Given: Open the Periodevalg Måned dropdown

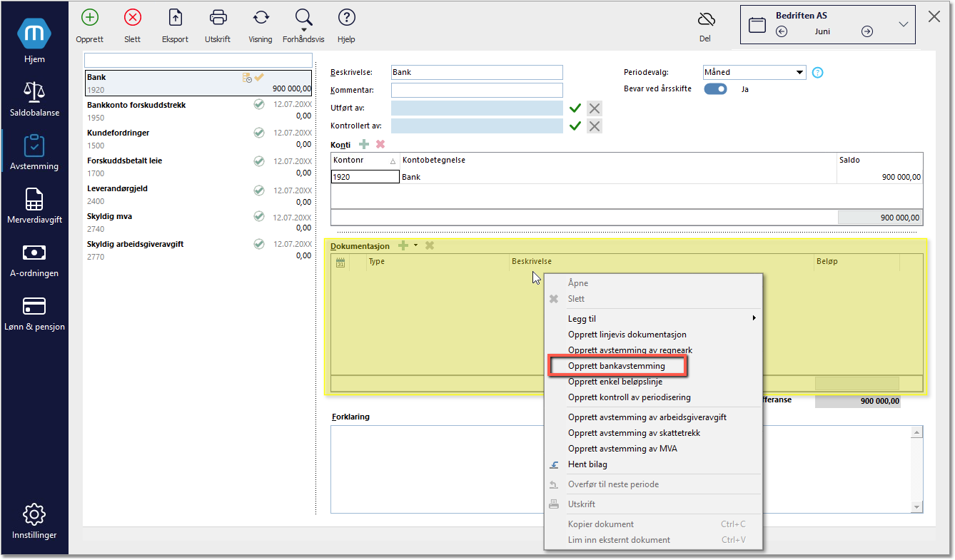Looking at the screenshot, I should coord(754,72).
